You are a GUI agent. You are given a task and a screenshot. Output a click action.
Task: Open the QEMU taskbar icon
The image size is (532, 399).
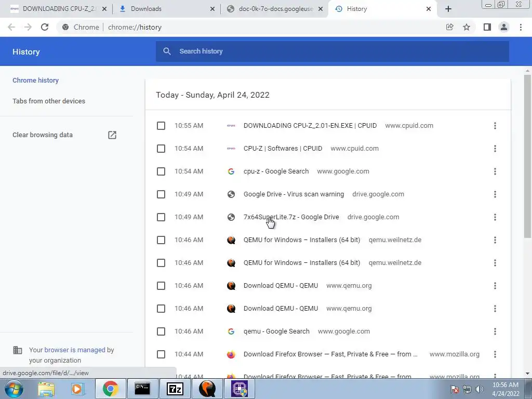207,389
